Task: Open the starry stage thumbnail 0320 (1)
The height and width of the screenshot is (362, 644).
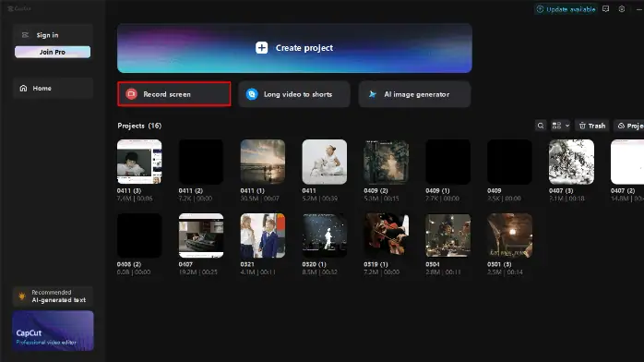Action: click(x=325, y=235)
